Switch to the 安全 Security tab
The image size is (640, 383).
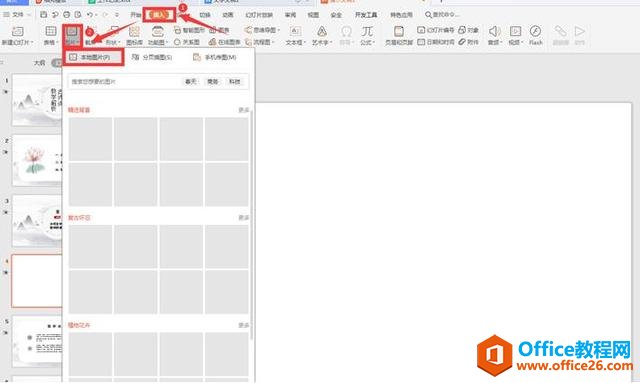[336, 15]
